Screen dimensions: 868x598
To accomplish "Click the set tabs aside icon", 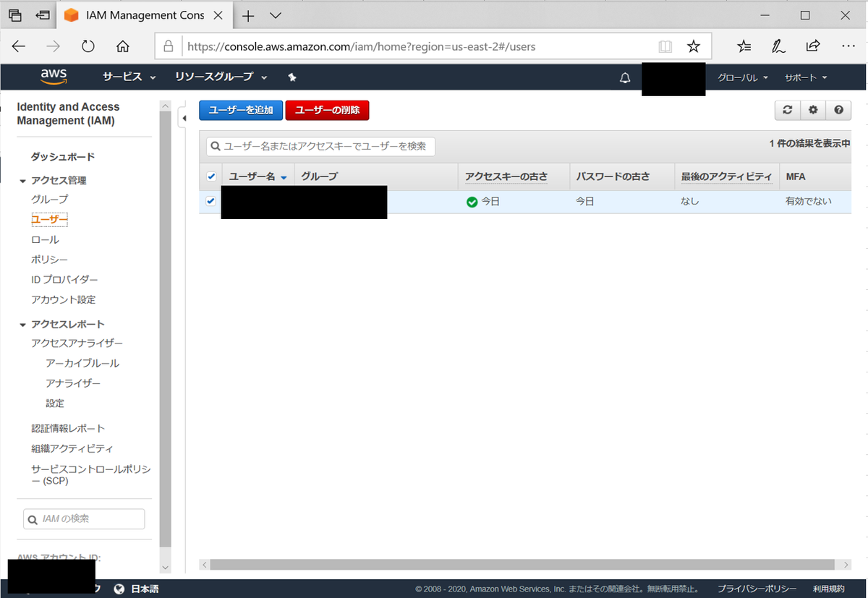I will click(43, 15).
